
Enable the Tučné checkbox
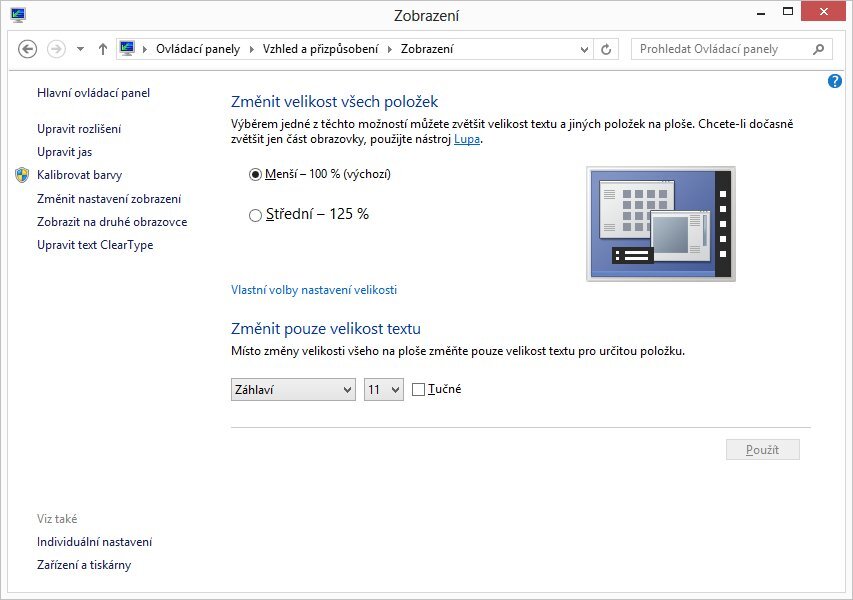[417, 389]
